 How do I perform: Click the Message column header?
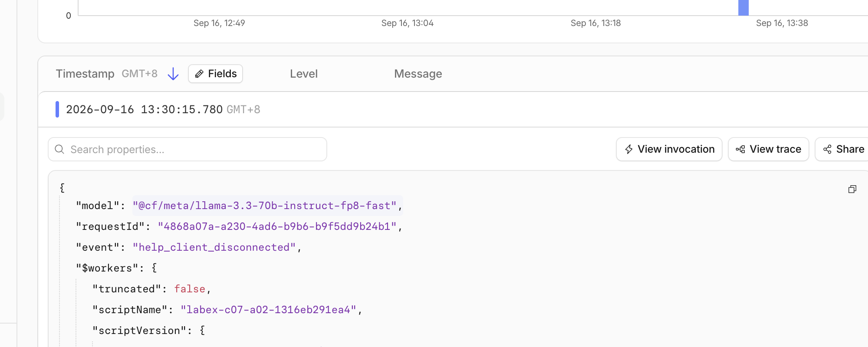418,74
